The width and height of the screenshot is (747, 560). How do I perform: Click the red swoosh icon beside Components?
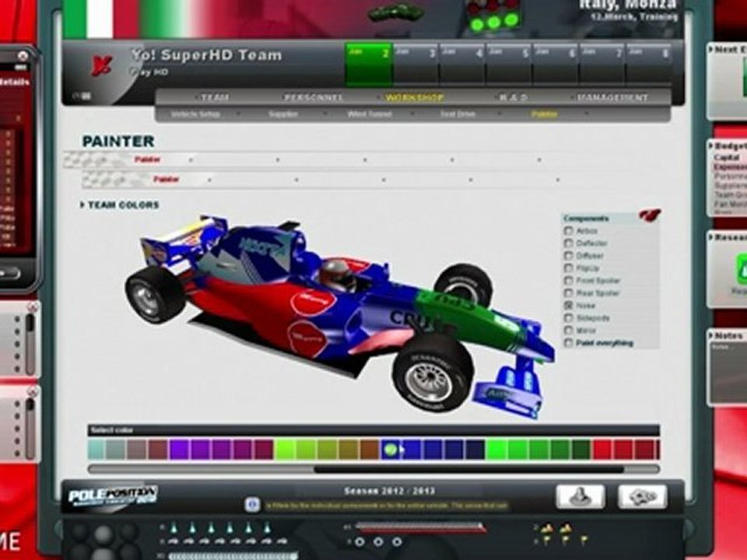pos(650,215)
